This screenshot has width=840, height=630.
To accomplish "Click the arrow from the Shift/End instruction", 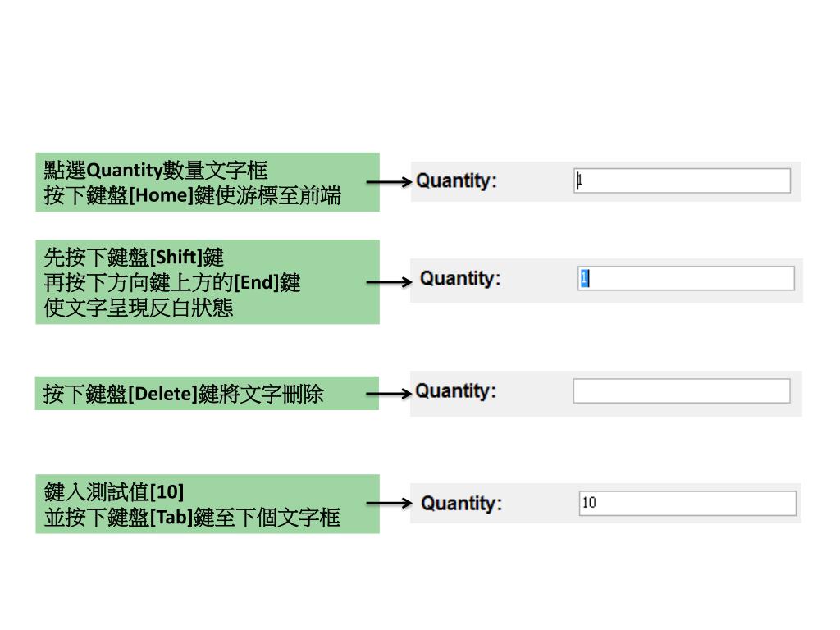I will point(390,282).
